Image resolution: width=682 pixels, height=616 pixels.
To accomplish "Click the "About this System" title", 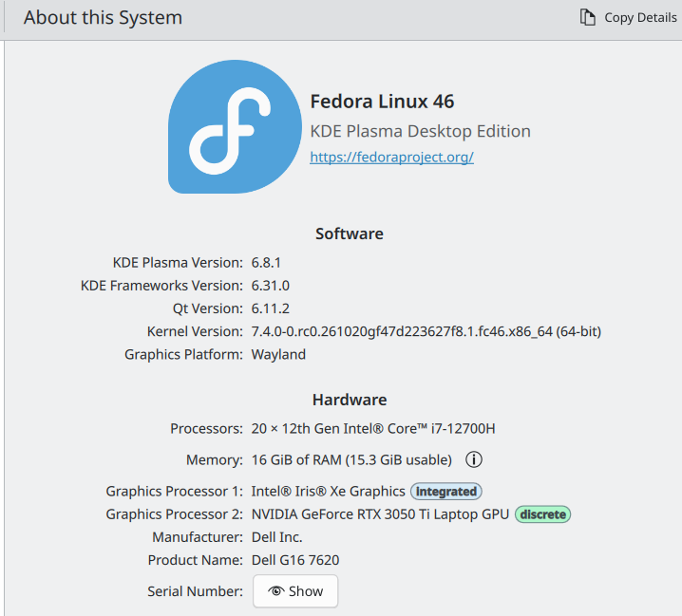I will 103,18.
